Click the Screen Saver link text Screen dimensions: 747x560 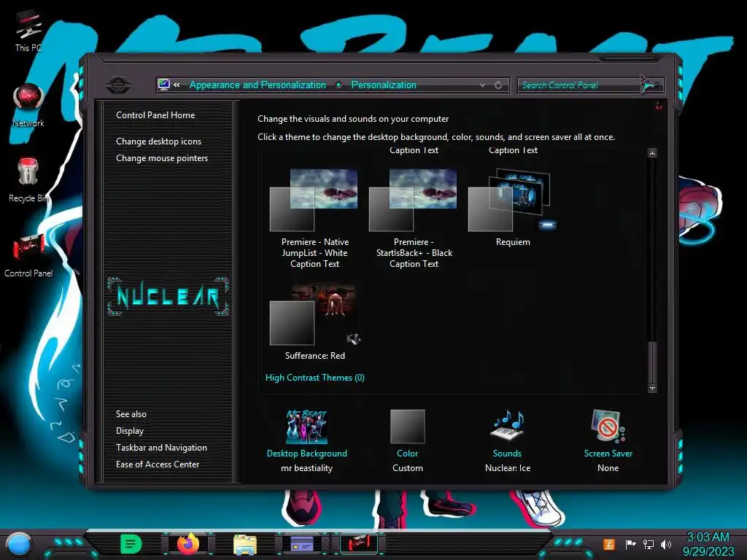[x=608, y=454]
